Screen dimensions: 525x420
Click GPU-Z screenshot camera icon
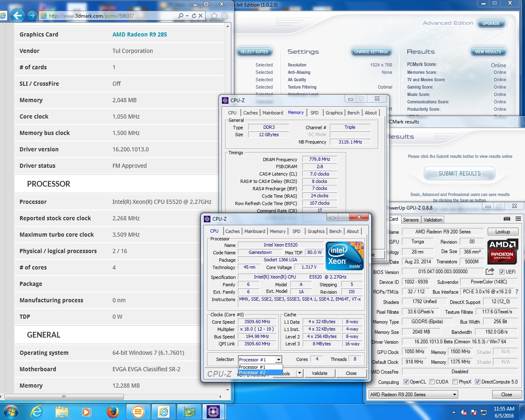[x=507, y=219]
